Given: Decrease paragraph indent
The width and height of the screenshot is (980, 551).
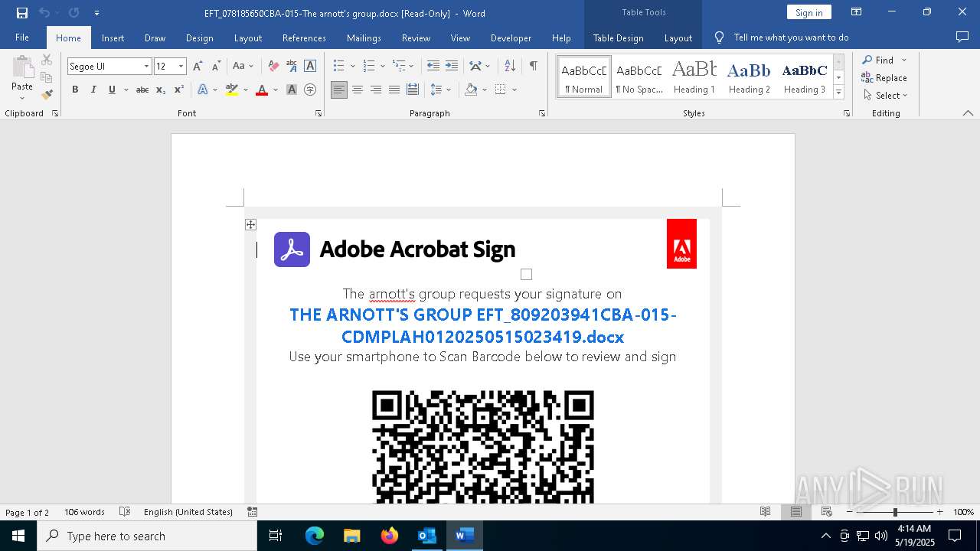Looking at the screenshot, I should [433, 66].
